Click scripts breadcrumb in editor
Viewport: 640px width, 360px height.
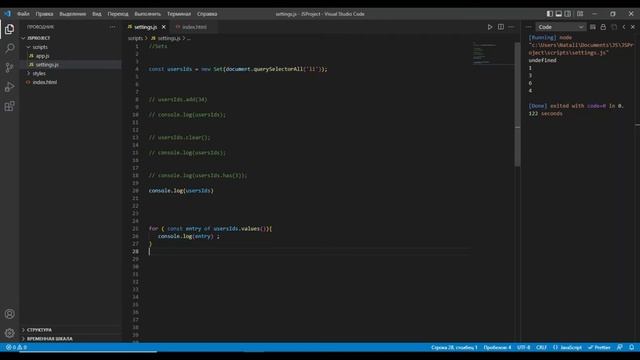(135, 38)
